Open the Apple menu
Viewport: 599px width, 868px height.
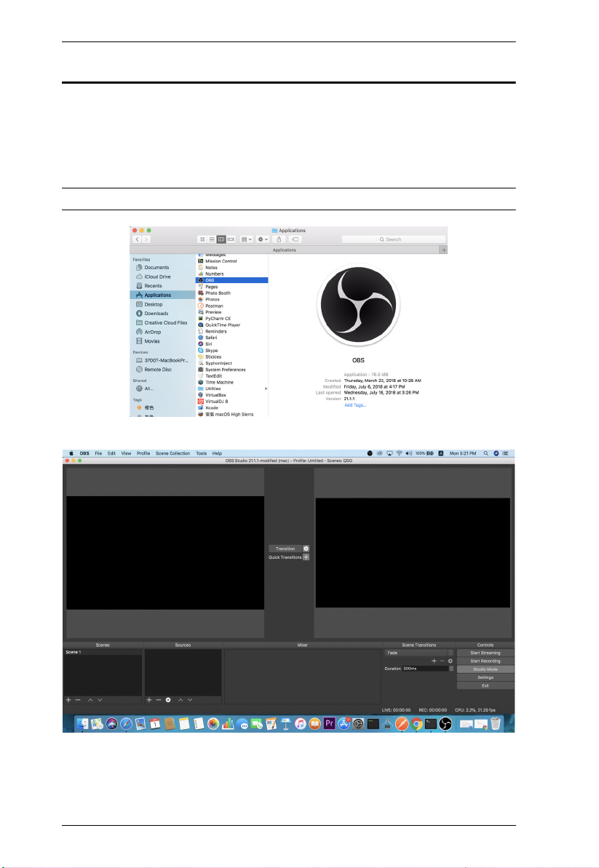[x=71, y=453]
